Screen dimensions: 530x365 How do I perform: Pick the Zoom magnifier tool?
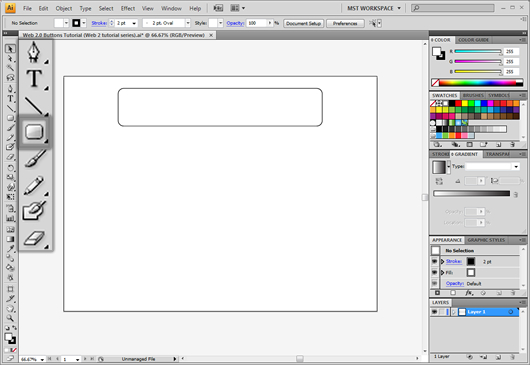(10, 318)
